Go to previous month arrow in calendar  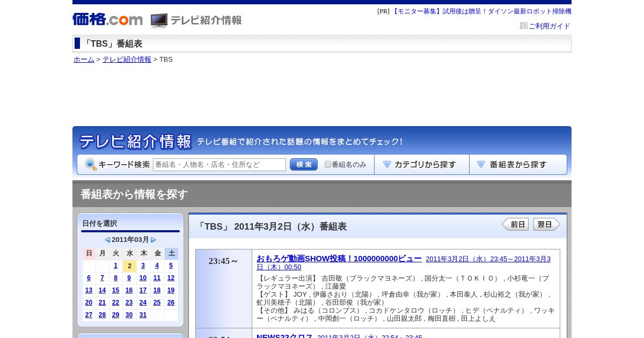click(107, 240)
